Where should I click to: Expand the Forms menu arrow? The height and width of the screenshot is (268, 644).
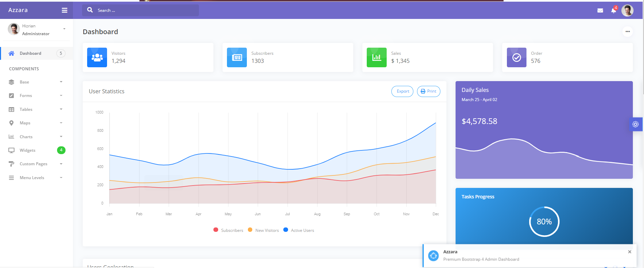61,96
